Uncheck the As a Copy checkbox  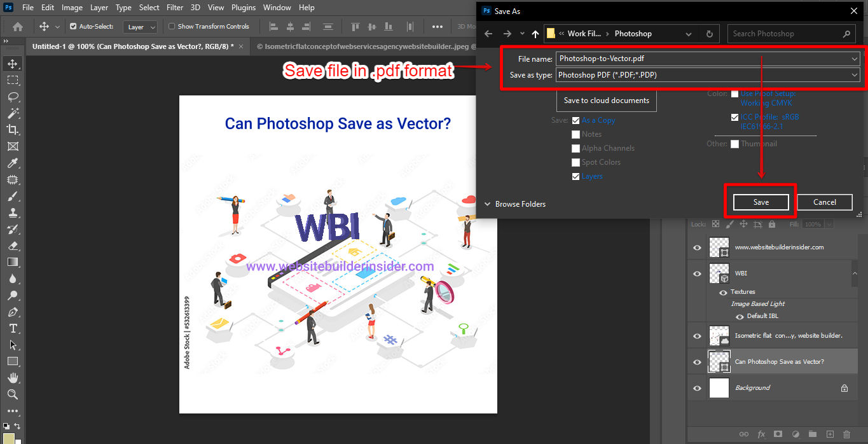point(575,120)
